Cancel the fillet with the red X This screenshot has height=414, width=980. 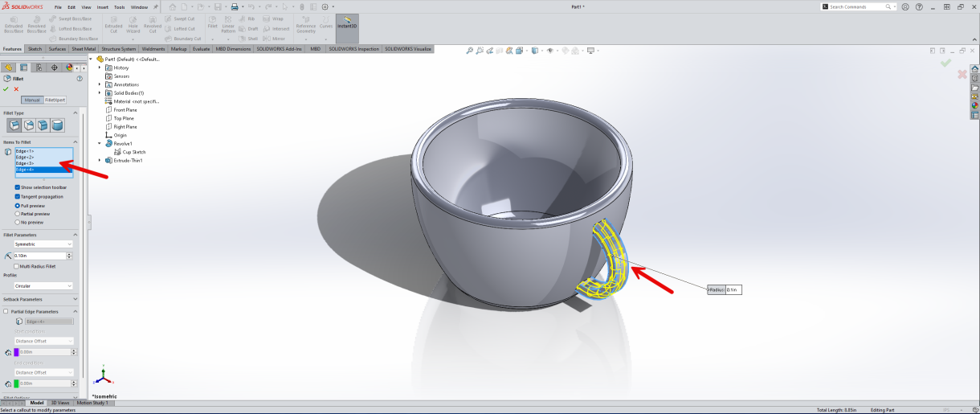[x=16, y=89]
